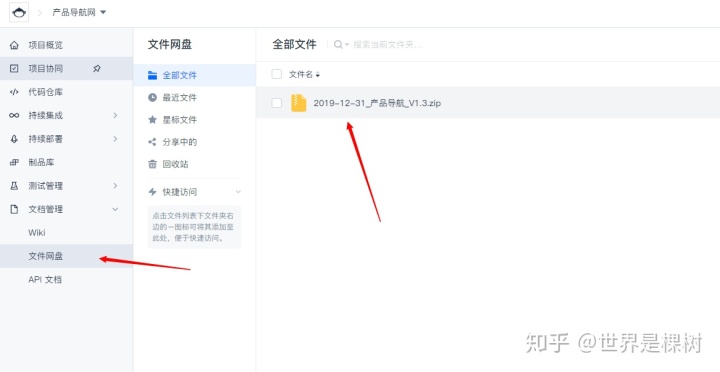Viewport: 720px width, 372px height.
Task: Click the 回收站 trash icon
Action: 152,164
